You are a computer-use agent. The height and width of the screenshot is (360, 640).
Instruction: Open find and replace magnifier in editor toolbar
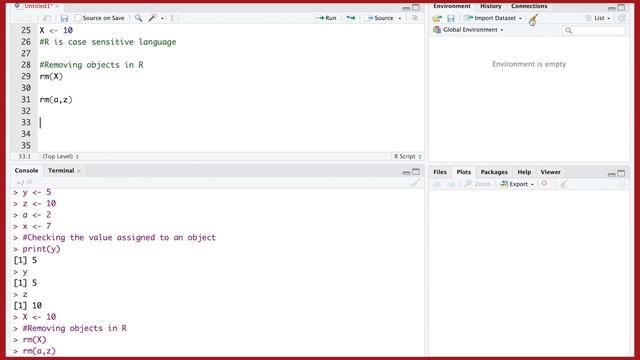pyautogui.click(x=139, y=18)
